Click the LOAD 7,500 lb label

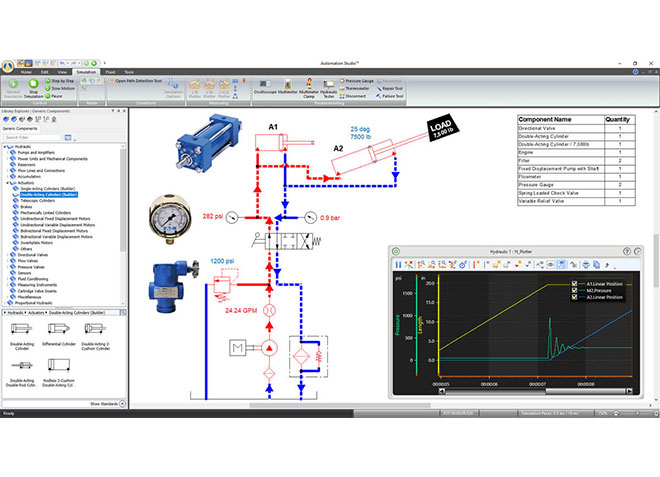pyautogui.click(x=442, y=127)
